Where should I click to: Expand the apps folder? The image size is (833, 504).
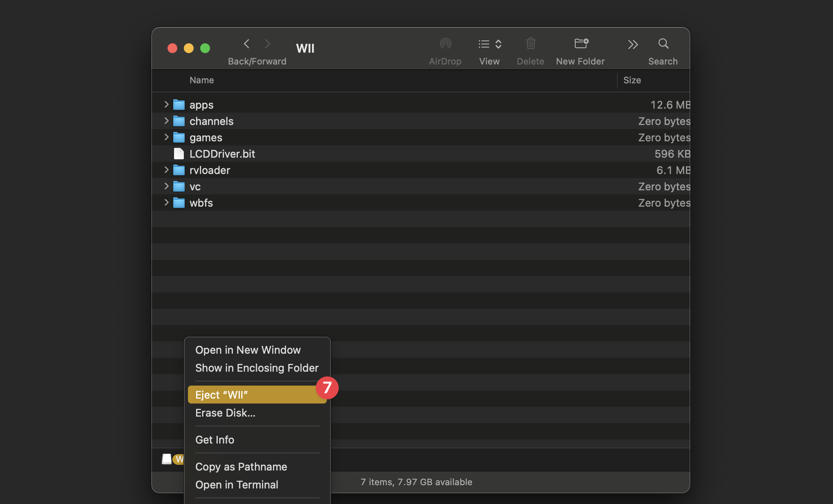[x=166, y=105]
